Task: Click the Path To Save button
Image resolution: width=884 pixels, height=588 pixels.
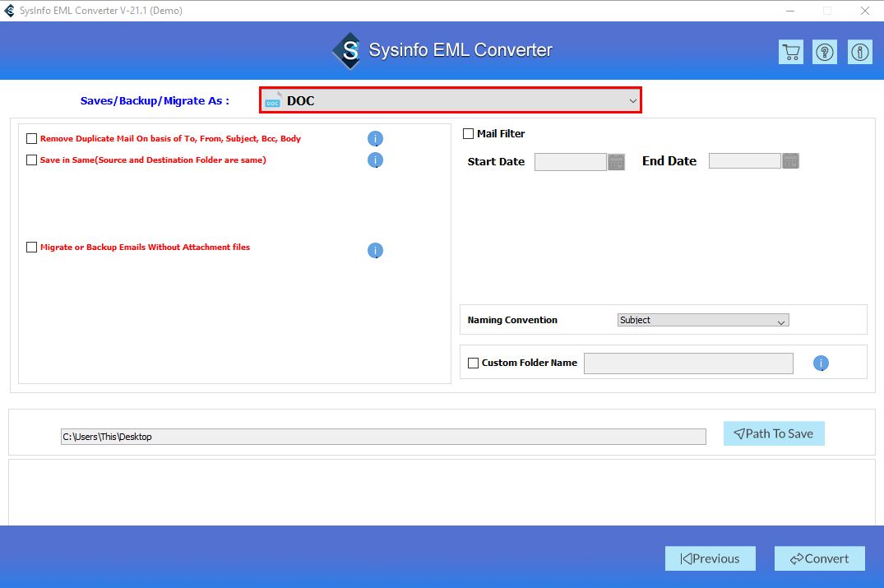Action: pos(773,433)
